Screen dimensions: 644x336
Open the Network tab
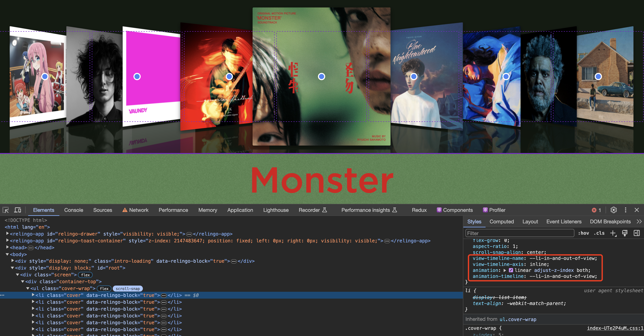point(135,210)
